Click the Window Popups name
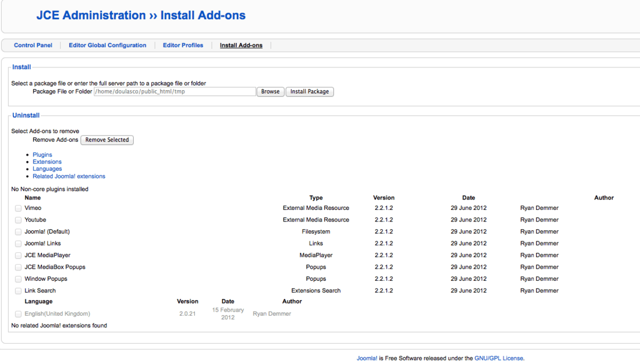The height and width of the screenshot is (364, 640). click(46, 279)
